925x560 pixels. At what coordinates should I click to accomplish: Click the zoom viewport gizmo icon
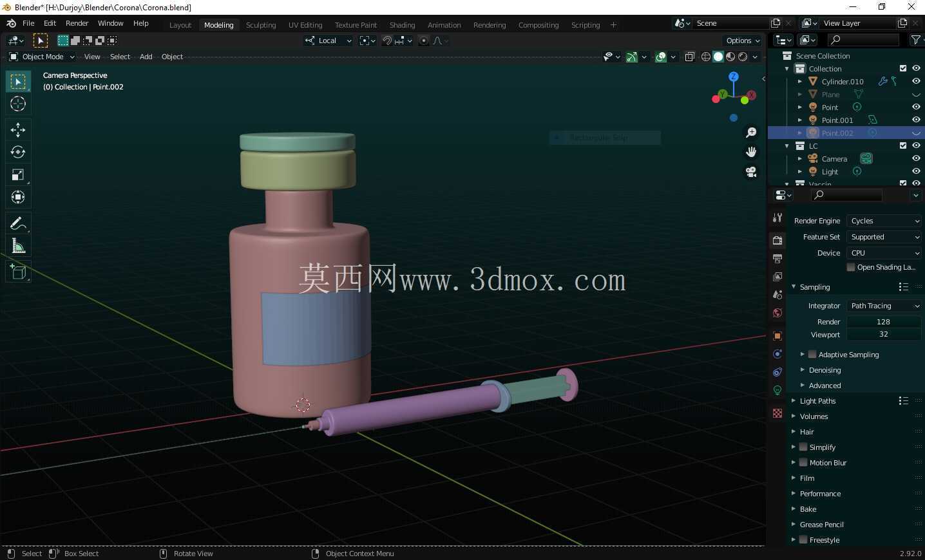tap(751, 132)
